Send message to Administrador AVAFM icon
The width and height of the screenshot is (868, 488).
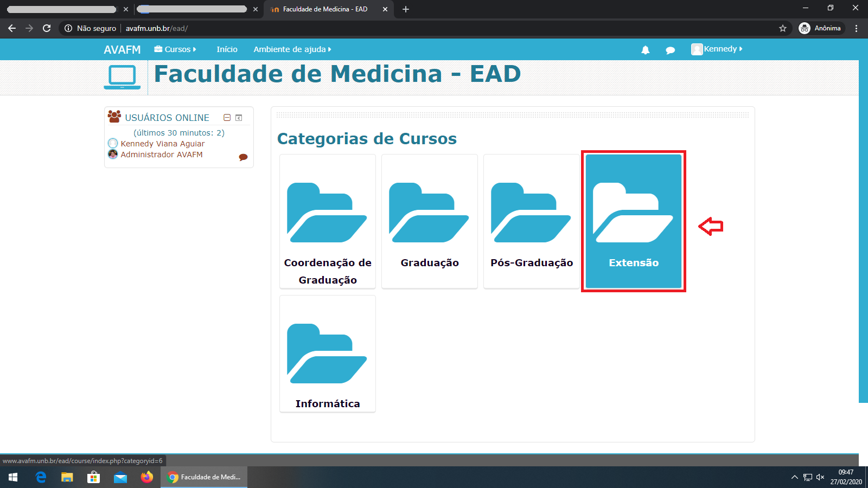coord(243,157)
